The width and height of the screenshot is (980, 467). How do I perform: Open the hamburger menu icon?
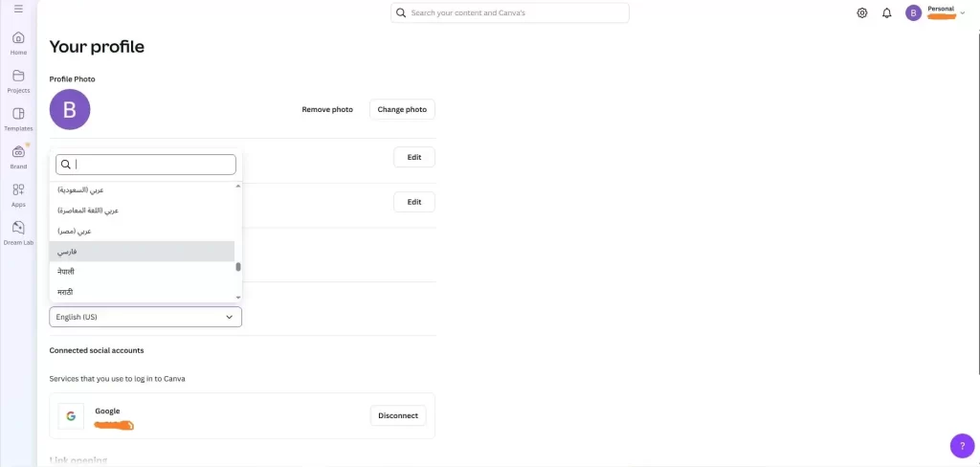pyautogui.click(x=18, y=10)
